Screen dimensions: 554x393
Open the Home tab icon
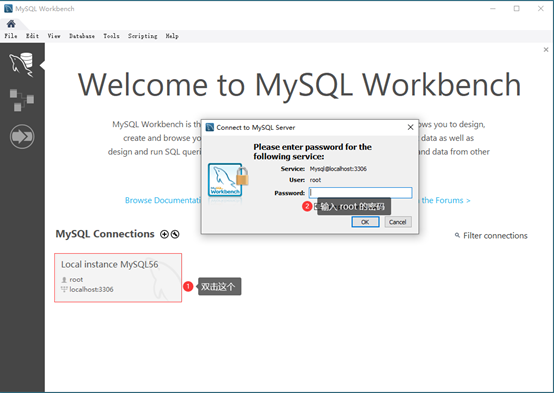[x=11, y=24]
